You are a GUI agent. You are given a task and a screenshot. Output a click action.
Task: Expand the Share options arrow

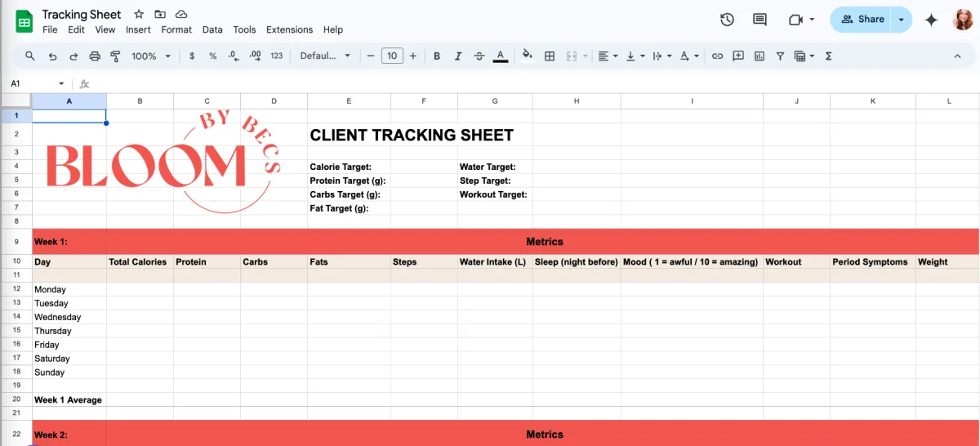(902, 20)
